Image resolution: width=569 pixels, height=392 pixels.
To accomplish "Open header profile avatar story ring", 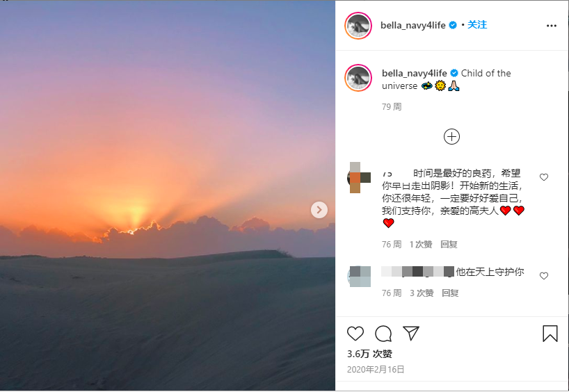I will 358,26.
